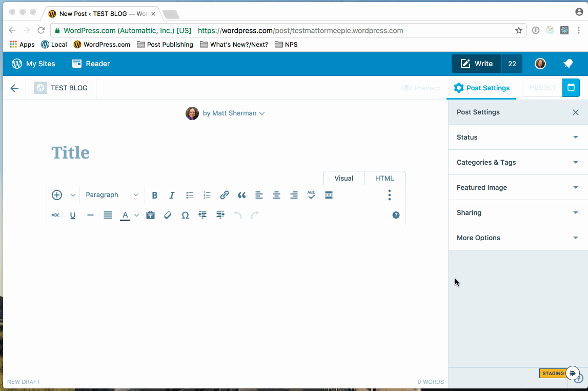The image size is (588, 391).
Task: Underline the selected text
Action: (73, 215)
